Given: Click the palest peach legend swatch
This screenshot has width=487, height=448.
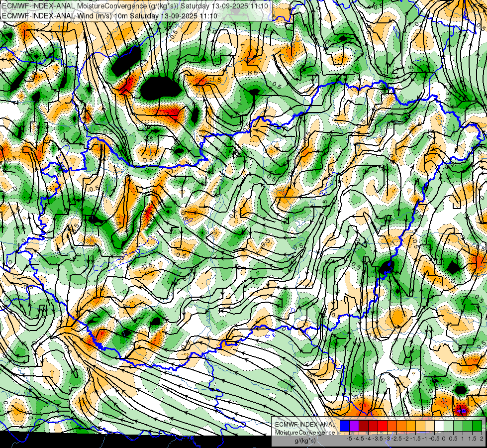Looking at the screenshot, I should (x=430, y=426).
